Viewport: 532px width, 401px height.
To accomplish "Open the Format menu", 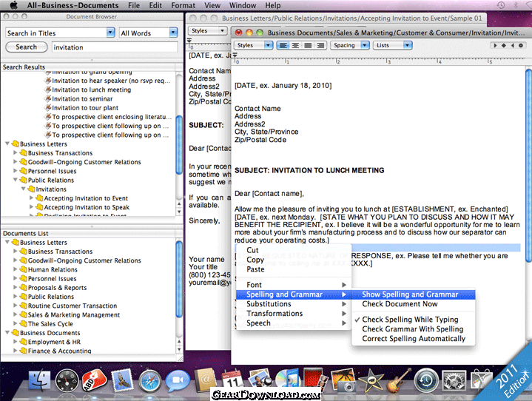I will click(183, 5).
